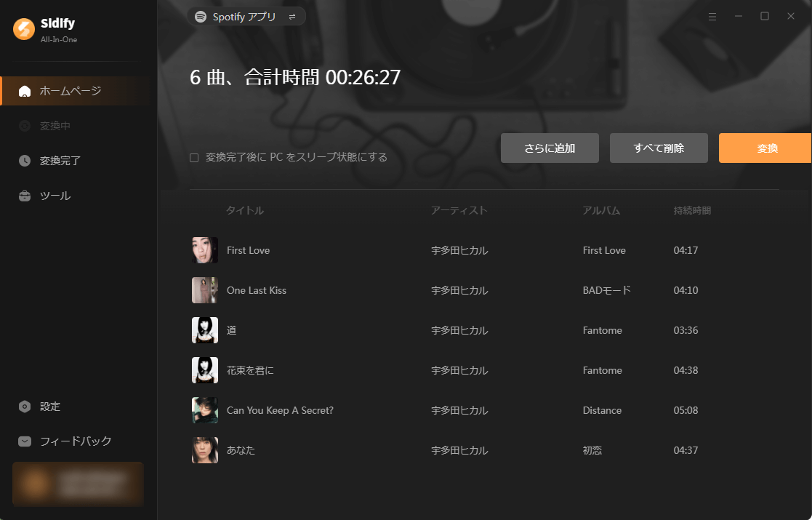The width and height of the screenshot is (812, 520).
Task: Click the 04:10 duration value
Action: [x=686, y=290]
